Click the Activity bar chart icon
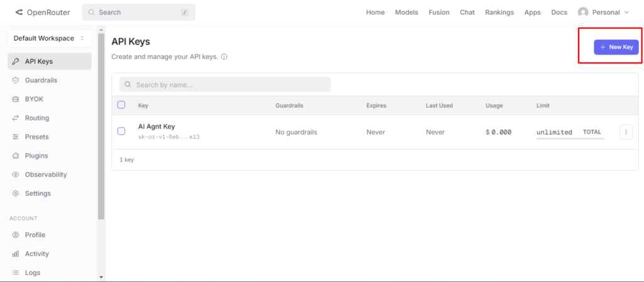Viewport: 644px width, 282px height. pos(16,254)
